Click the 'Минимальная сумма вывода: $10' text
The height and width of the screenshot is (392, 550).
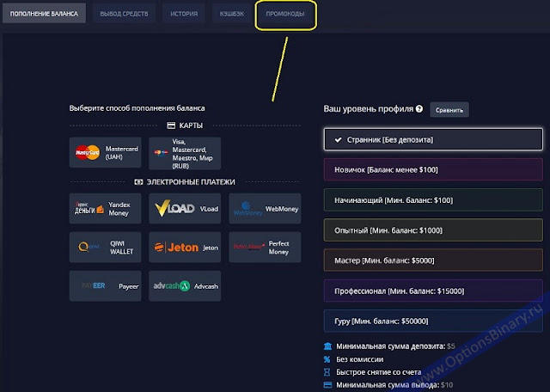click(394, 385)
